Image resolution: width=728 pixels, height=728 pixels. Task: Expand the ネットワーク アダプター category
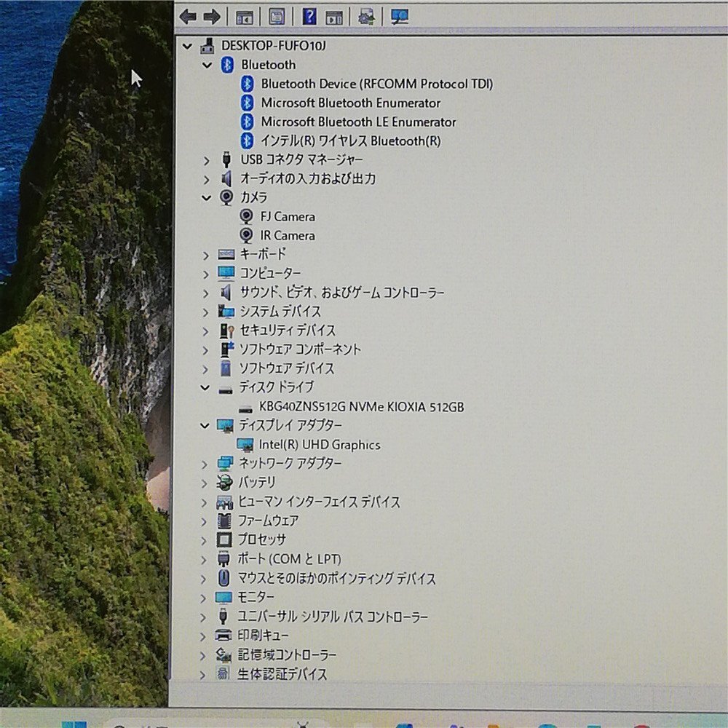pos(205,463)
